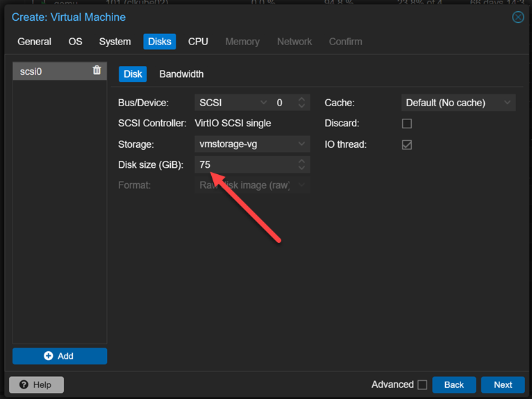Image resolution: width=532 pixels, height=399 pixels.
Task: Select the scsi0 disk entry
Action: [x=49, y=71]
